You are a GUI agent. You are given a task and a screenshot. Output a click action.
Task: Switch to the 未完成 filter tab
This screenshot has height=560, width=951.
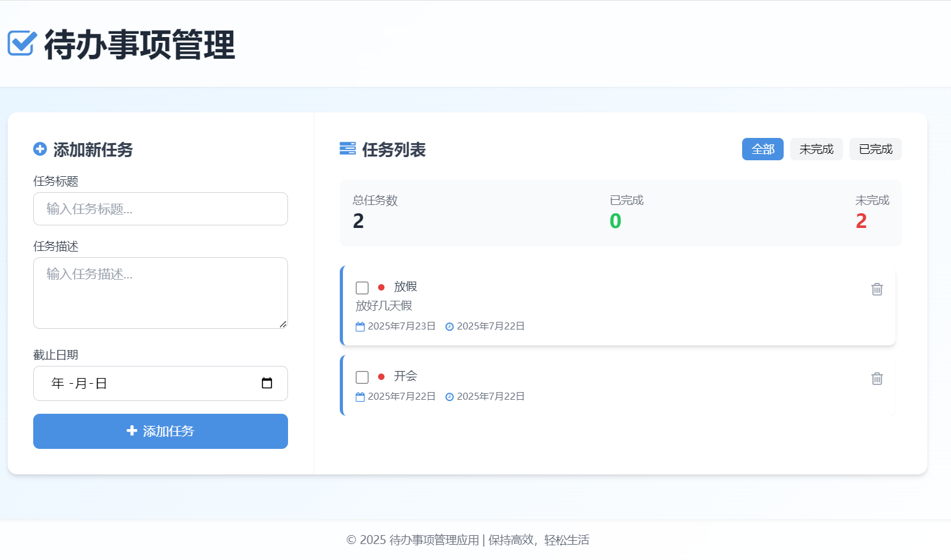tap(816, 149)
